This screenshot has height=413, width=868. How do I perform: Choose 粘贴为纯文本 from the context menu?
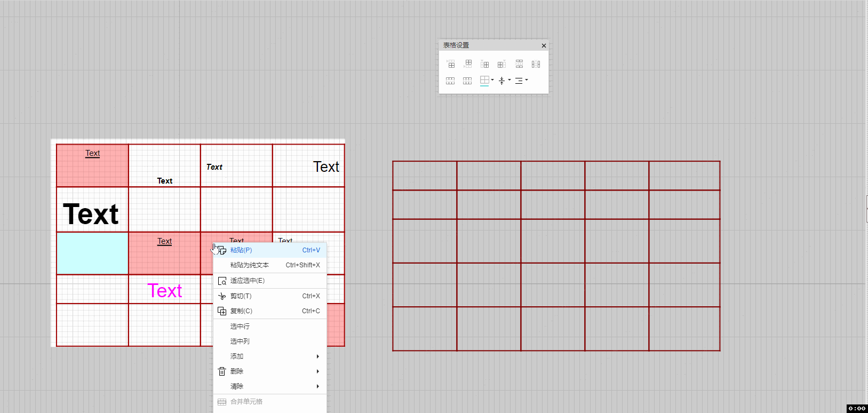point(270,265)
